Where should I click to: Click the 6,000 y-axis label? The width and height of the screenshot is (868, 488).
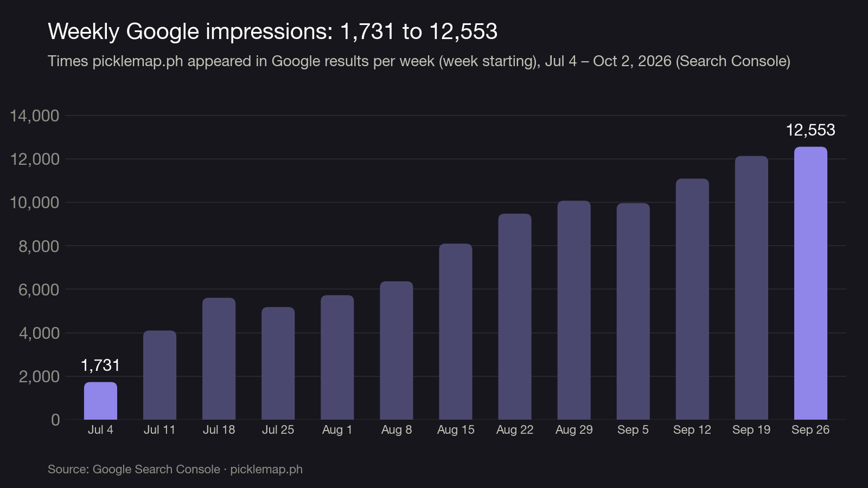coord(39,290)
